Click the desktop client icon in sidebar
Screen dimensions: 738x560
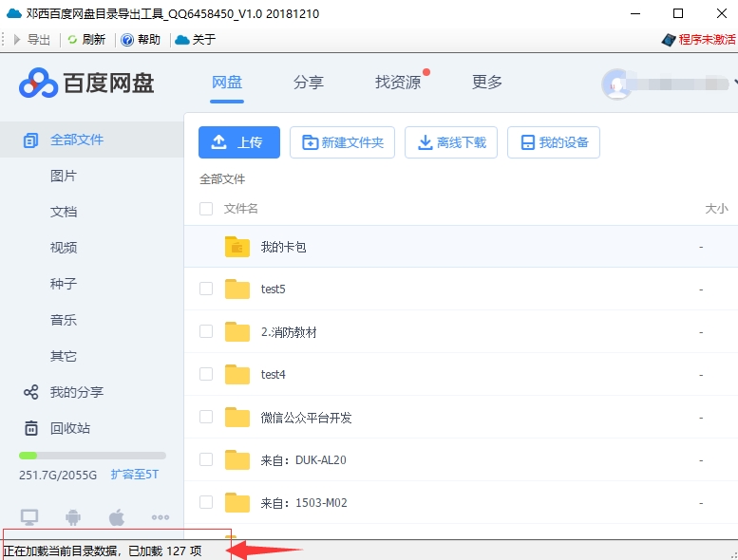click(x=29, y=517)
